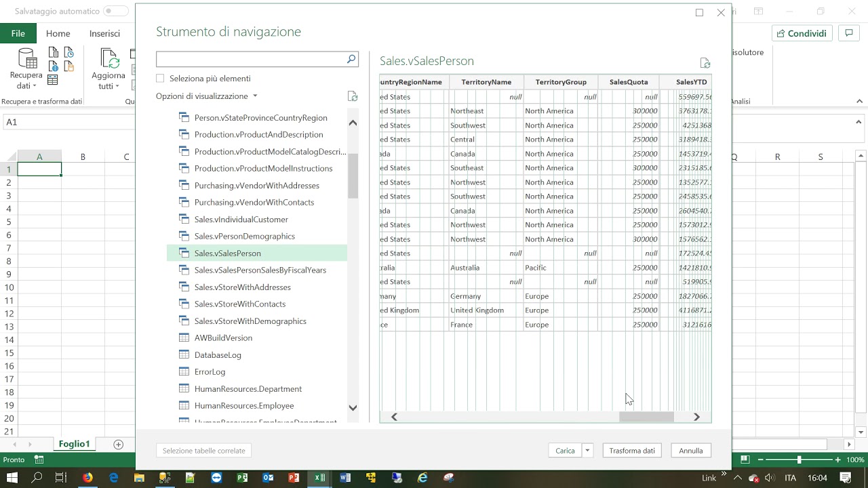Click the add new sheet plus icon

click(119, 445)
